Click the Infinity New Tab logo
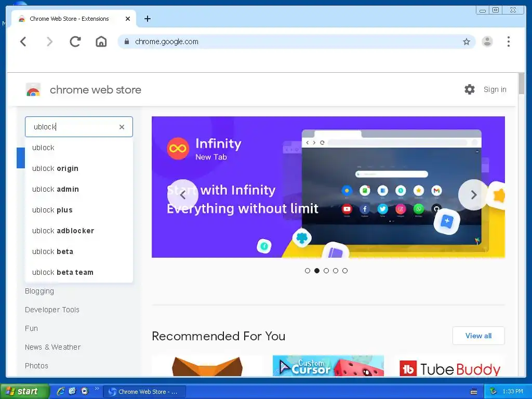Screen dimensions: 532x399 [x=178, y=149]
